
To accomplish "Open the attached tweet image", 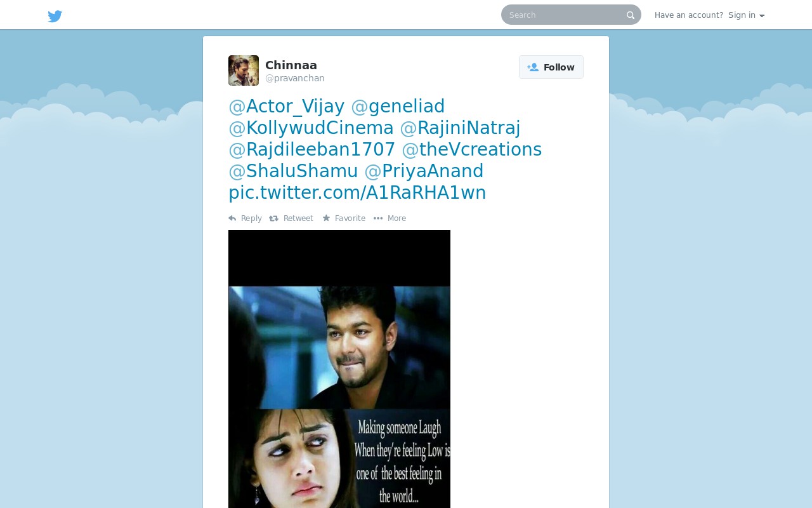I will pos(339,369).
